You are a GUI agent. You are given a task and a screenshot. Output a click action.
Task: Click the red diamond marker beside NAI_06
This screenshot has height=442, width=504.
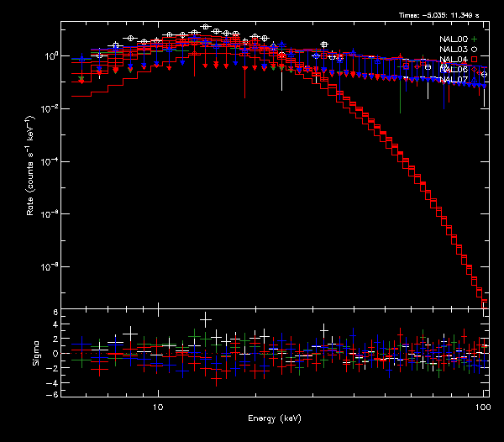point(475,70)
